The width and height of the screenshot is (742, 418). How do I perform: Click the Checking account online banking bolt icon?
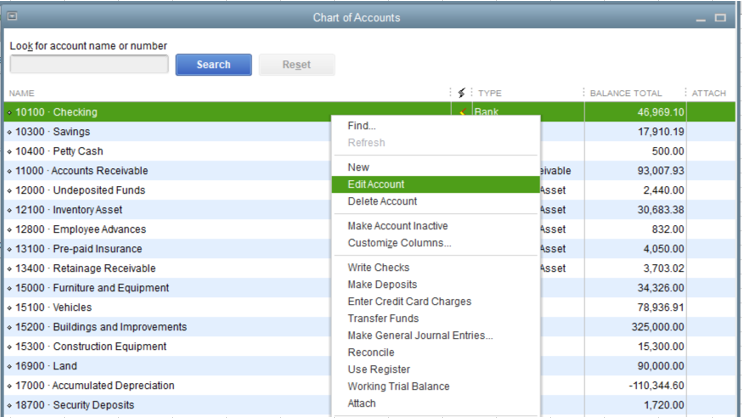point(463,112)
